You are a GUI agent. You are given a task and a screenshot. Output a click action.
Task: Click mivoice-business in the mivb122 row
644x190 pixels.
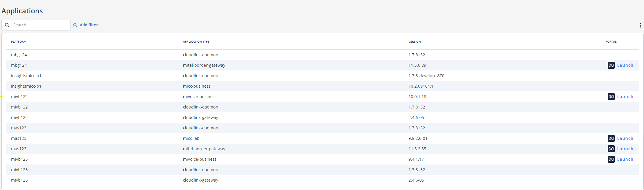(200, 97)
